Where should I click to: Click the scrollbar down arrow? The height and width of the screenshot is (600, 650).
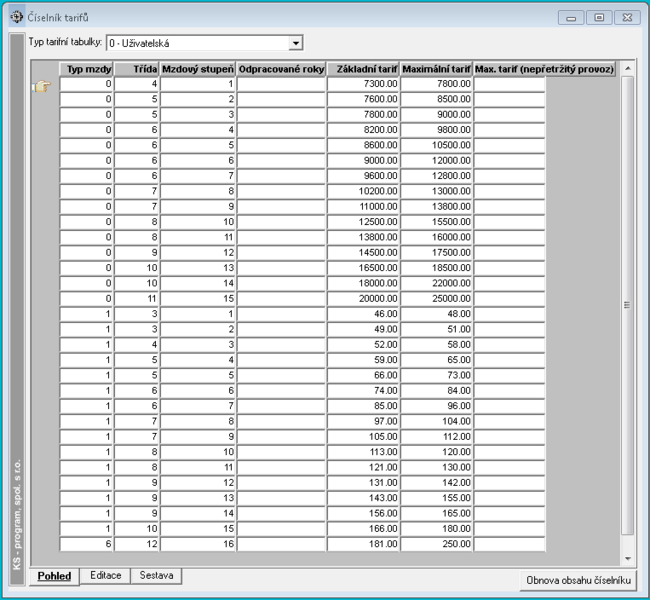coord(628,559)
